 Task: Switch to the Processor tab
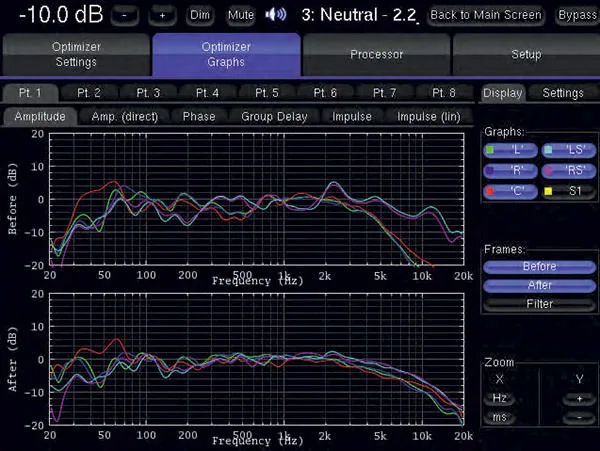(x=377, y=54)
